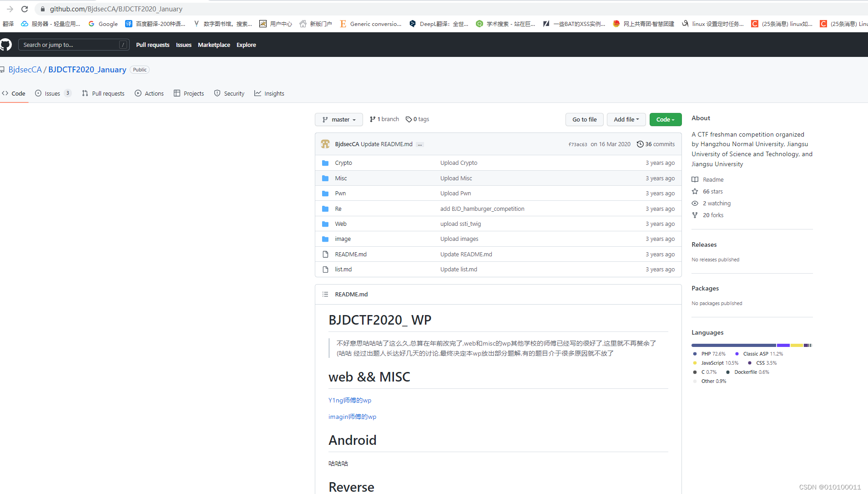Open the master branch selector dropdown
This screenshot has width=868, height=494.
(x=339, y=119)
